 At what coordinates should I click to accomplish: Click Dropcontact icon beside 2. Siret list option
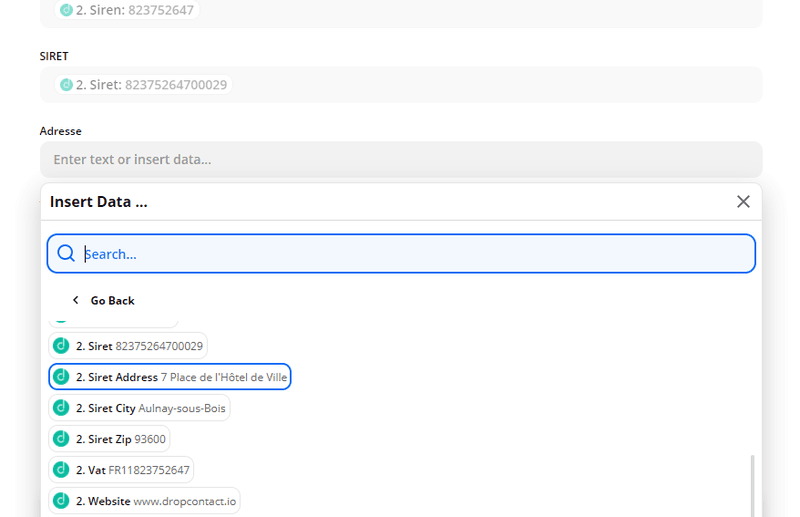click(61, 346)
